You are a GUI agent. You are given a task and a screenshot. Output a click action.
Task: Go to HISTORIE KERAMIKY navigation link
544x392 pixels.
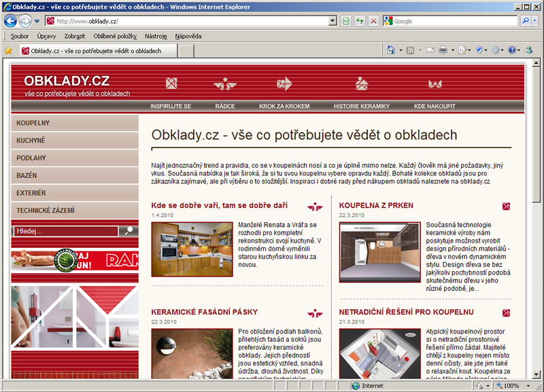click(x=361, y=107)
